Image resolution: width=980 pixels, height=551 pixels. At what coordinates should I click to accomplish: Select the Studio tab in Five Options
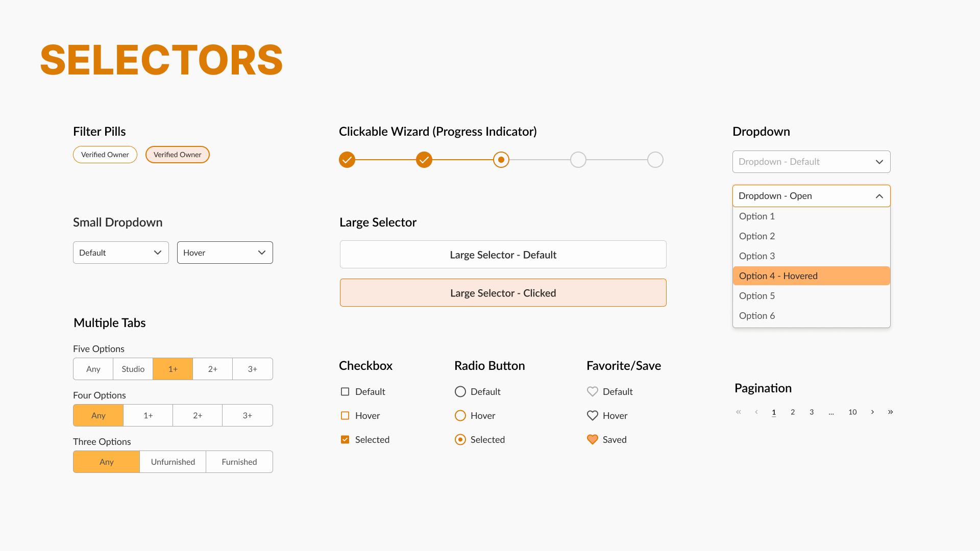pyautogui.click(x=133, y=369)
